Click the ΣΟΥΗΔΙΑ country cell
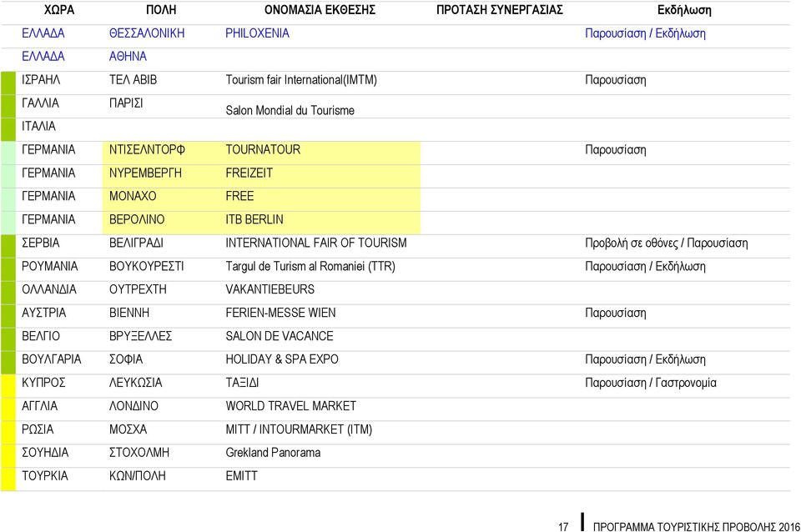Viewport: 801px width, 532px height. [x=45, y=453]
